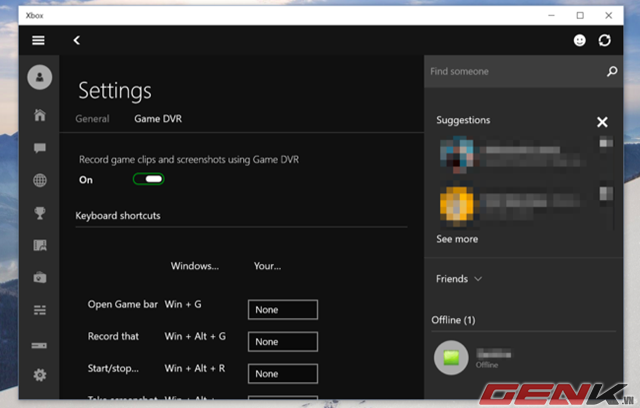The image size is (640, 408).
Task: Open Achievements trophy icon
Action: (x=39, y=213)
